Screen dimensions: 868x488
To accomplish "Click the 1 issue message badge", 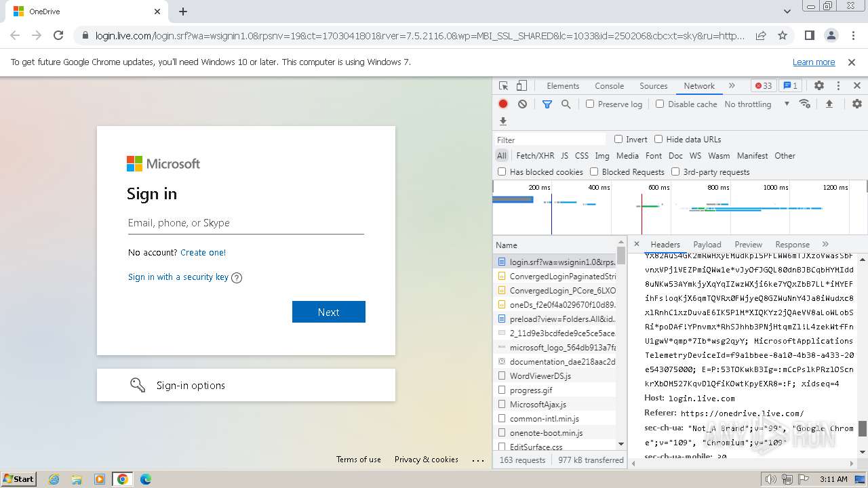I will point(790,86).
